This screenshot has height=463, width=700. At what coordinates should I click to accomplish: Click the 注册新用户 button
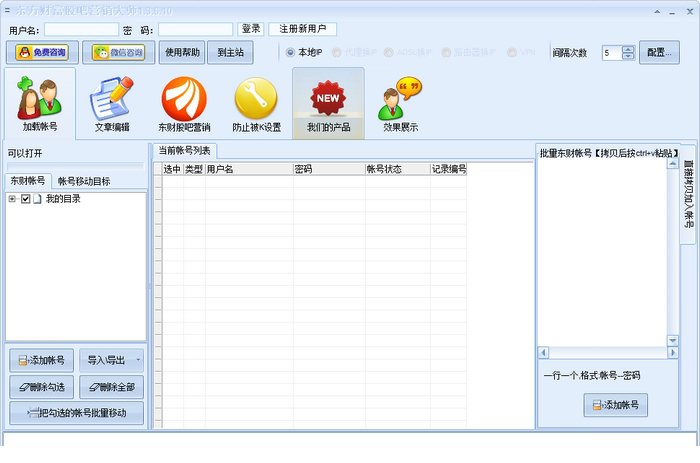[x=303, y=29]
